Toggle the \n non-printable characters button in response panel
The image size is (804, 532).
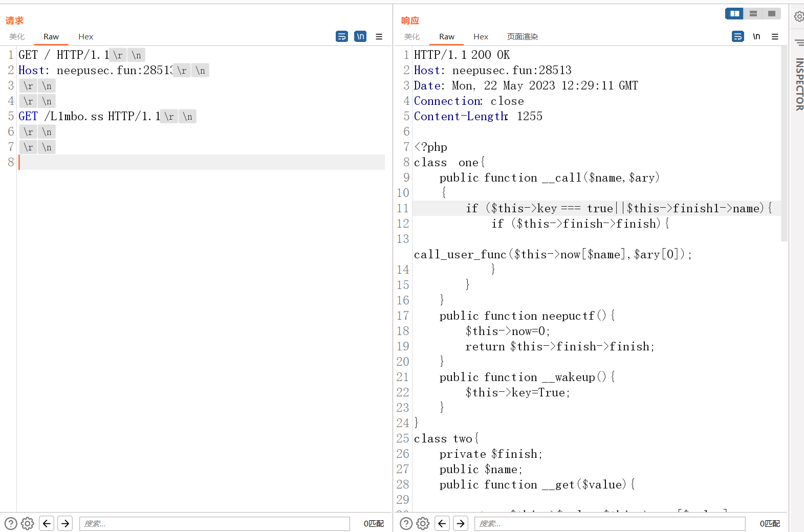coord(756,36)
